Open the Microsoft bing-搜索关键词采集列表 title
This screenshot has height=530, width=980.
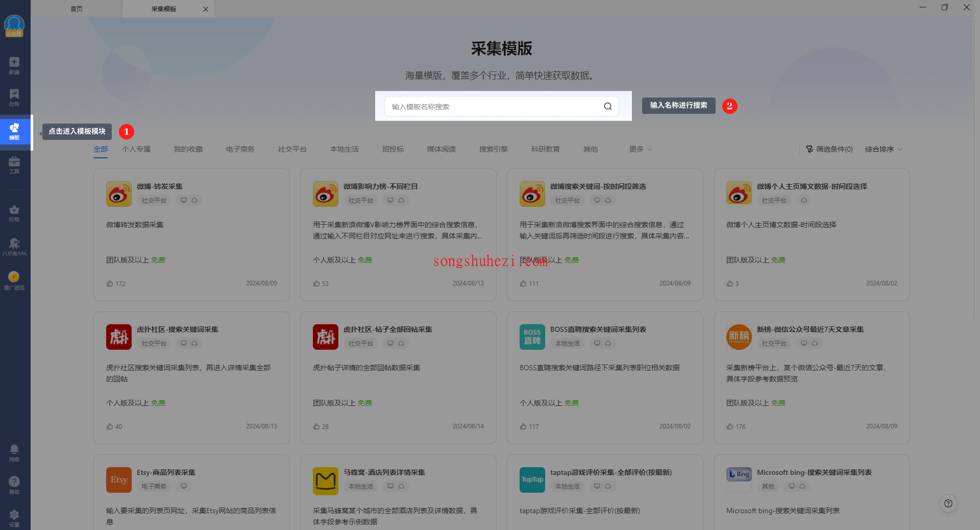[x=815, y=472]
